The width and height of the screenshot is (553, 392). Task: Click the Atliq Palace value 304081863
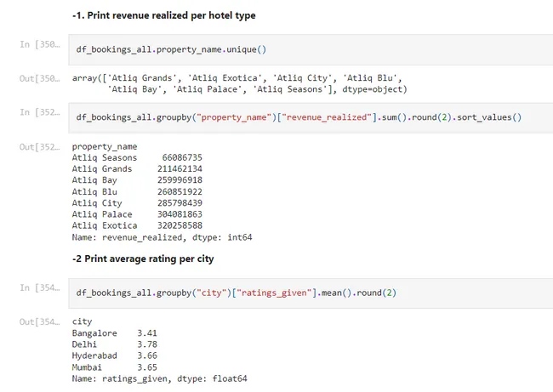pos(180,214)
